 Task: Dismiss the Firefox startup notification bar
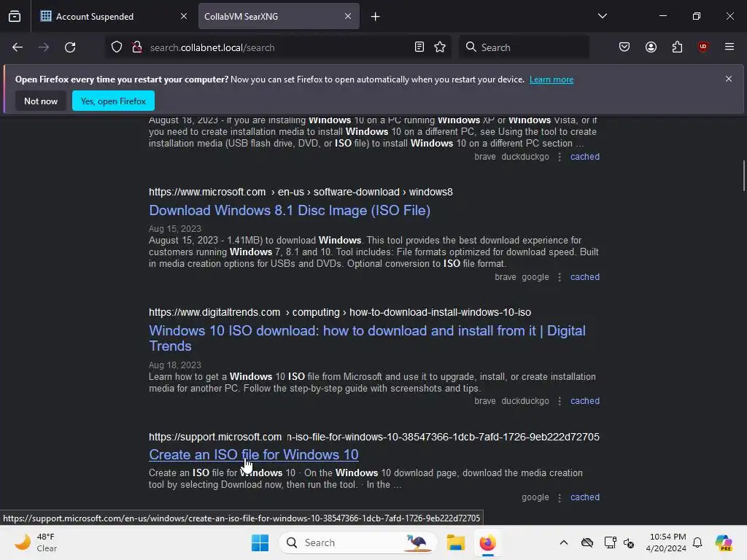(x=729, y=79)
